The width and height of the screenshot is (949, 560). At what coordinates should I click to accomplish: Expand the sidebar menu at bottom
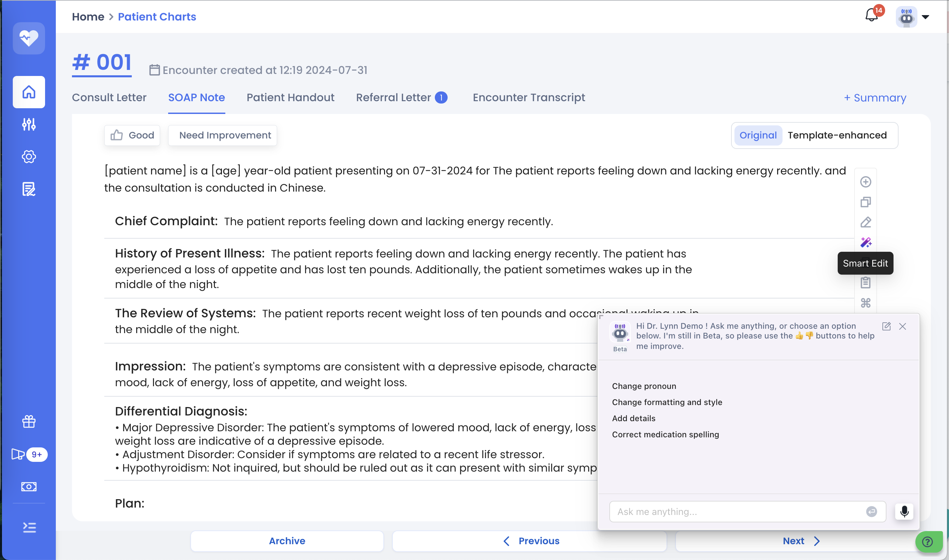point(29,527)
